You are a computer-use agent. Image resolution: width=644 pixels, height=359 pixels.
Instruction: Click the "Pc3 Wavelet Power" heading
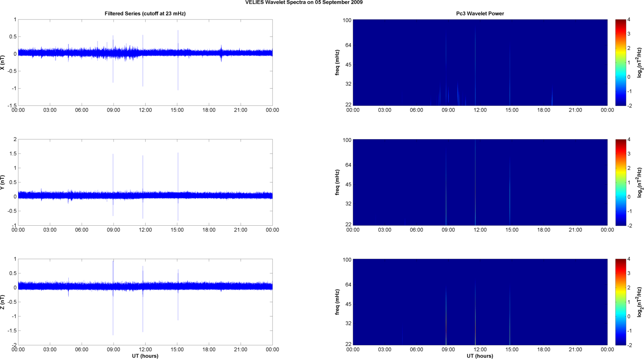tap(480, 13)
